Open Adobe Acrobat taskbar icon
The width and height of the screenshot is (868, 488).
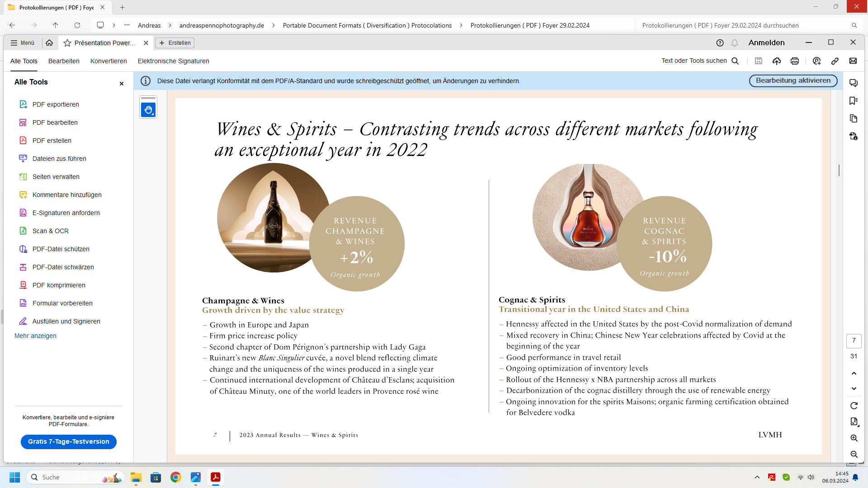point(216,477)
